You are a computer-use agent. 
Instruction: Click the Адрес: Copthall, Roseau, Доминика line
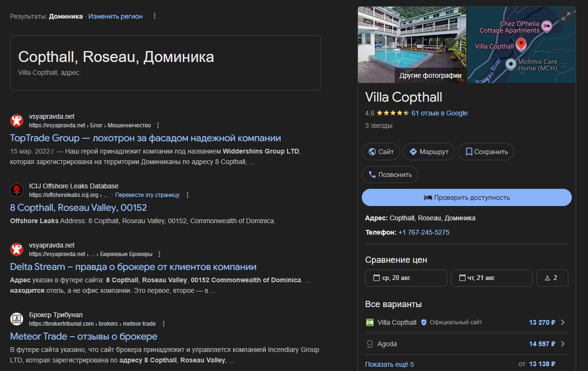pos(420,218)
